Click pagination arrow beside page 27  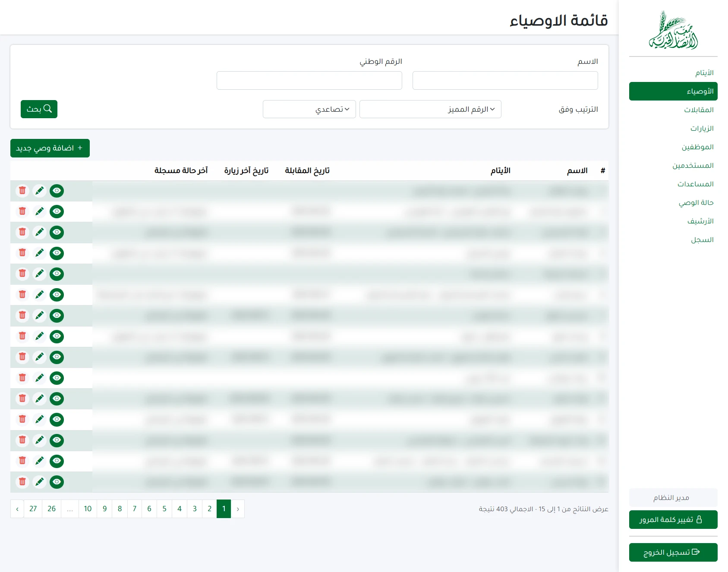(x=17, y=509)
